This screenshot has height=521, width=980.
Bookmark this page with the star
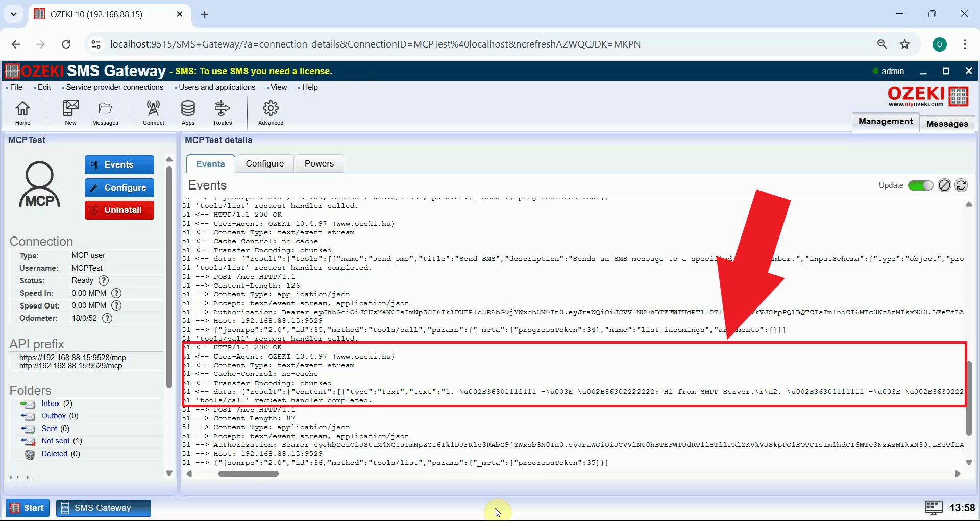[x=905, y=44]
